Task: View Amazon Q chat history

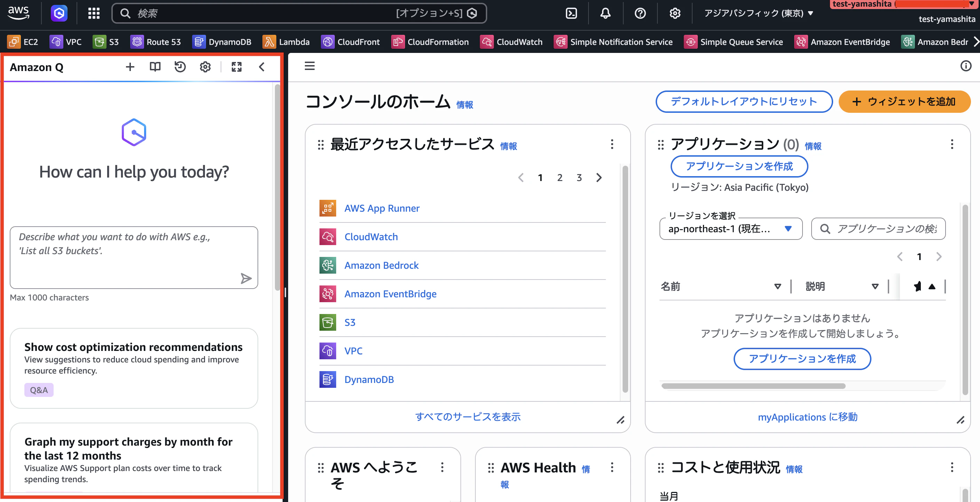Action: 180,67
